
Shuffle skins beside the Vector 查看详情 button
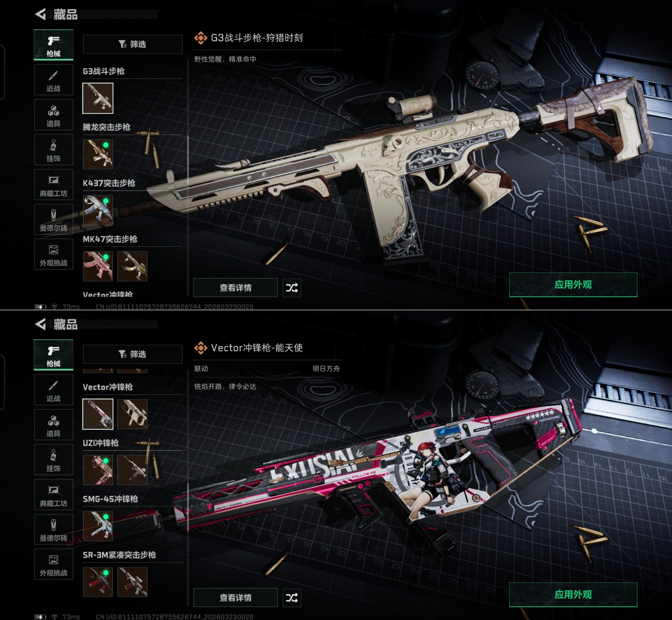click(292, 598)
